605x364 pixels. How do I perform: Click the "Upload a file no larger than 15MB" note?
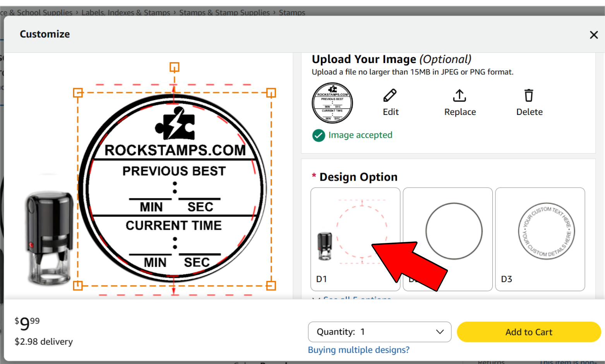click(413, 72)
